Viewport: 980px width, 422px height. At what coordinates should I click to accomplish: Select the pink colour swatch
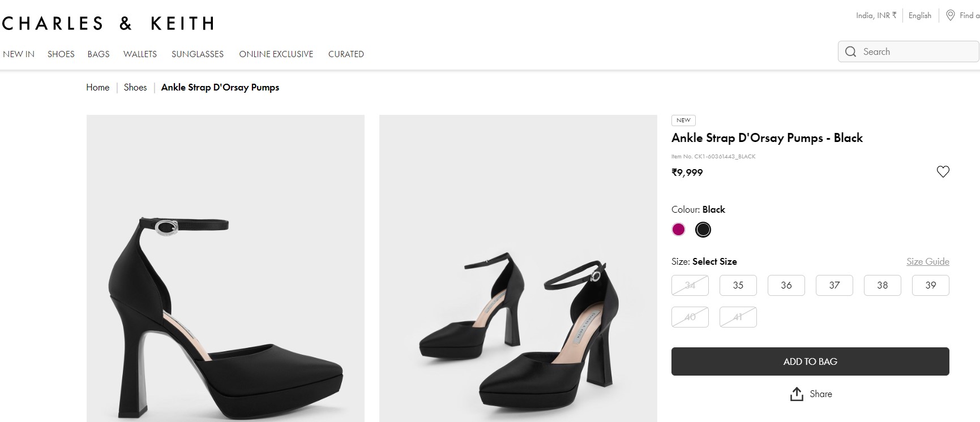coord(678,230)
